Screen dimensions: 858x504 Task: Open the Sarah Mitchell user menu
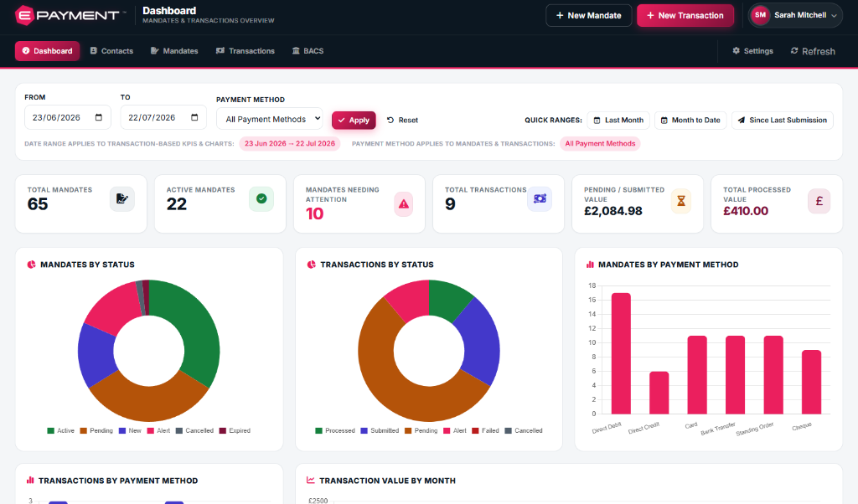pyautogui.click(x=795, y=15)
